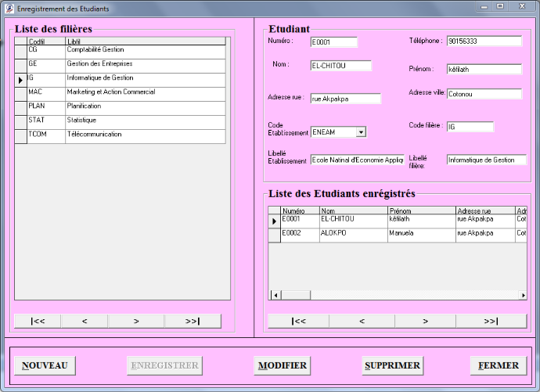Click the EL-CHITOU cell in students grid
Viewport: 540px width, 392px height.
pos(353,221)
